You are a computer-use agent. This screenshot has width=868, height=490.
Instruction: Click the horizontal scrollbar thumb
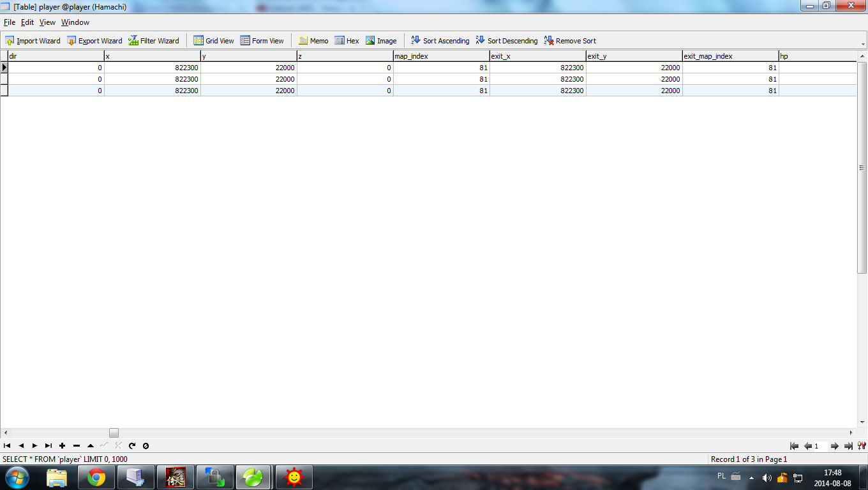click(x=114, y=433)
